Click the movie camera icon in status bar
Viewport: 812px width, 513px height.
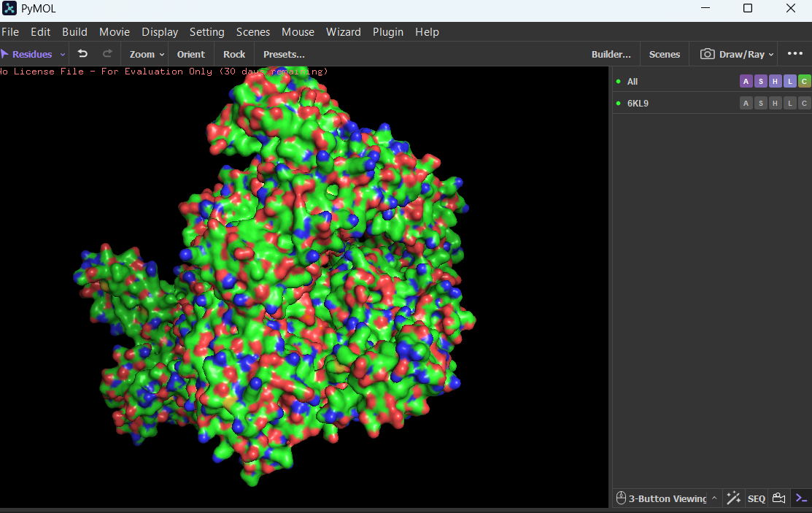coord(778,498)
